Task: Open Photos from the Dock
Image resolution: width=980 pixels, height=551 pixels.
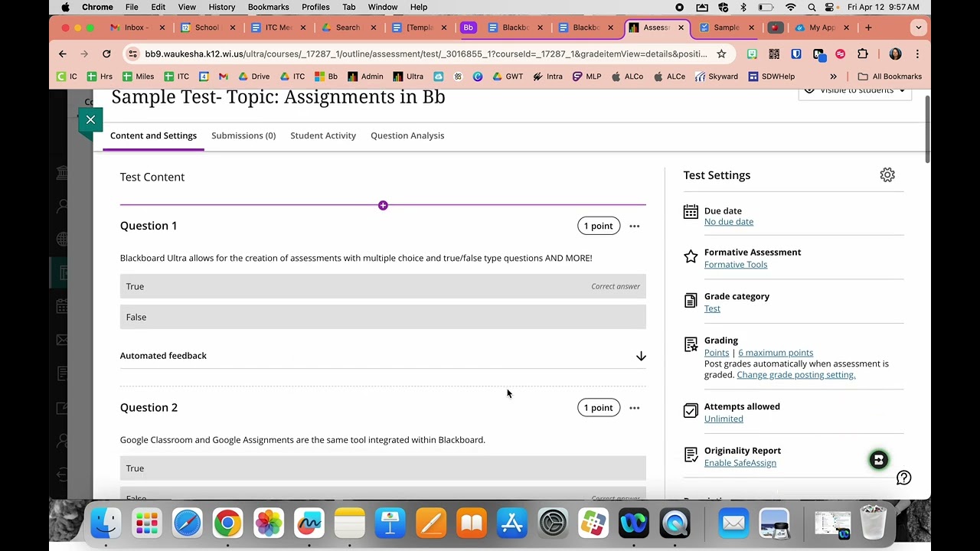Action: coord(268,523)
